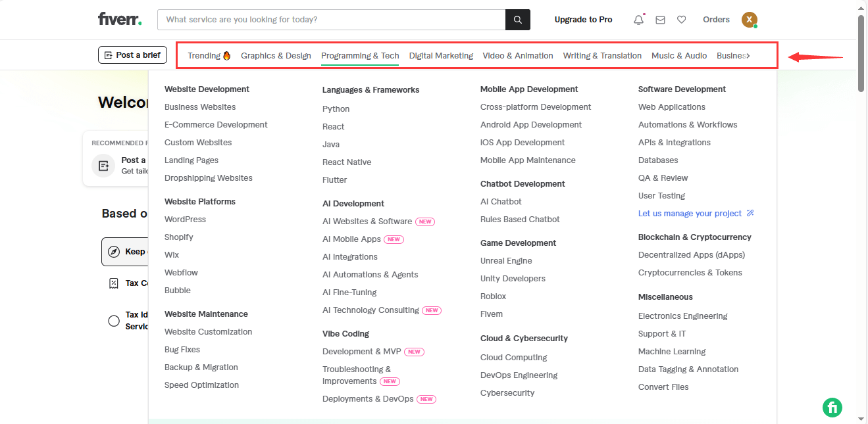This screenshot has height=424, width=868.
Task: Choose Android App Development
Action: pyautogui.click(x=531, y=125)
